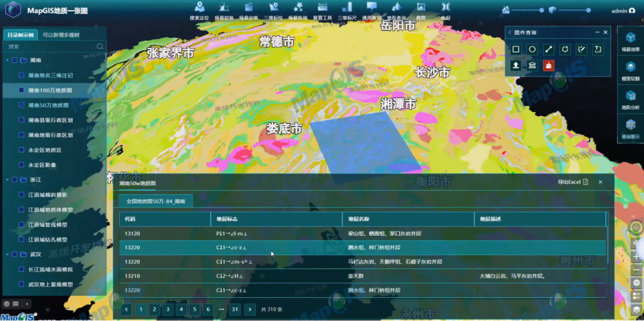Clear query results with the red broom icon
Viewport: 644px width, 321px height.
549,66
